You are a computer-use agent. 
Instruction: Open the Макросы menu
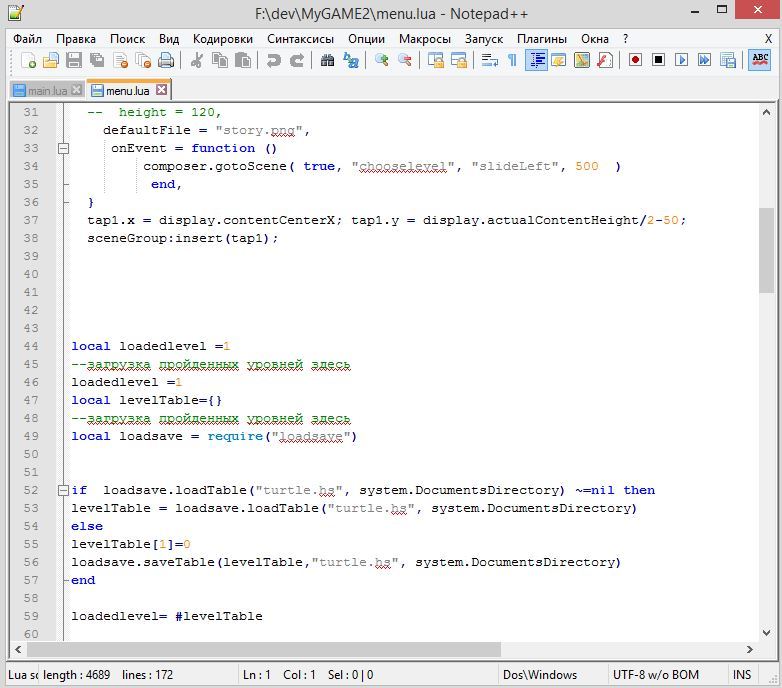425,39
